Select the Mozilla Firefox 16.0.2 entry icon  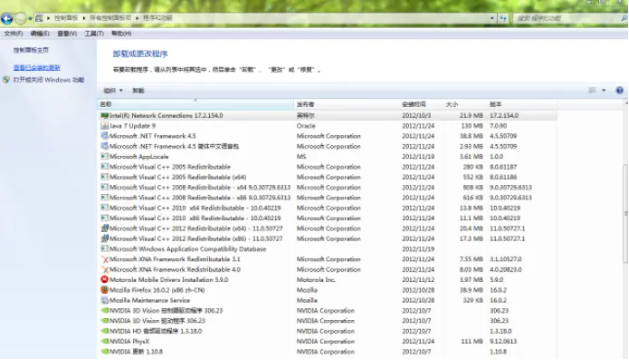pyautogui.click(x=105, y=290)
